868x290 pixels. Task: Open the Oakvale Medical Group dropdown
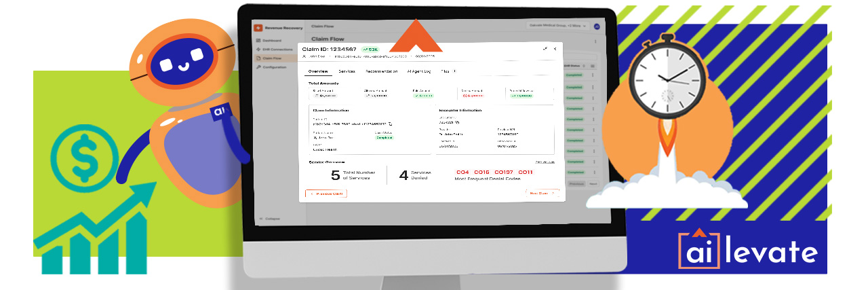coord(556,26)
